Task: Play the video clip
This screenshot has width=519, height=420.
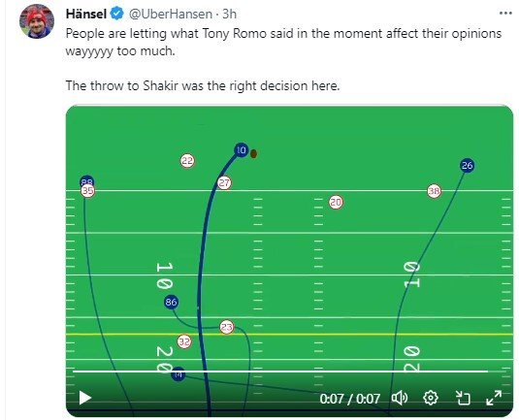Action: [x=85, y=398]
